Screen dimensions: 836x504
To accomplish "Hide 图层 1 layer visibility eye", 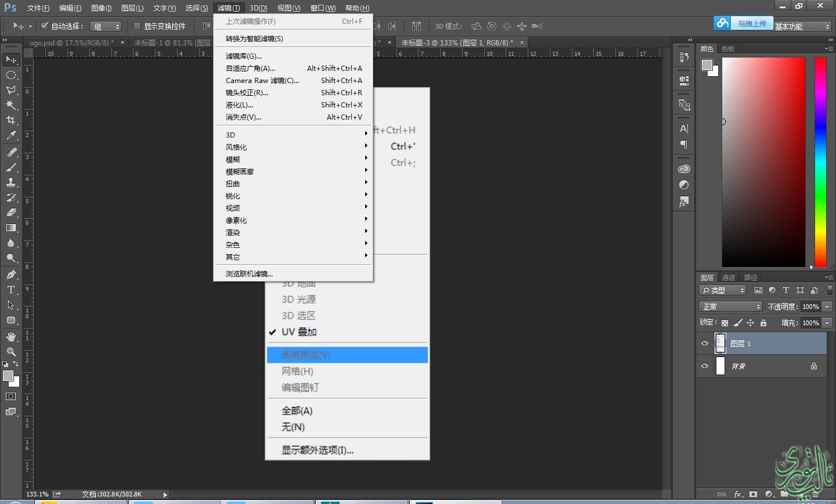I will coord(705,344).
